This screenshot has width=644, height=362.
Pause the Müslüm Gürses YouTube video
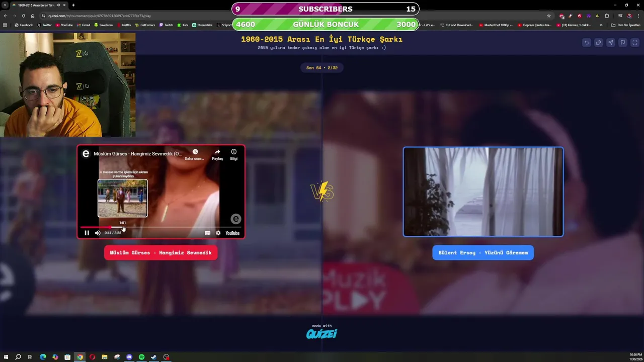coord(87,233)
